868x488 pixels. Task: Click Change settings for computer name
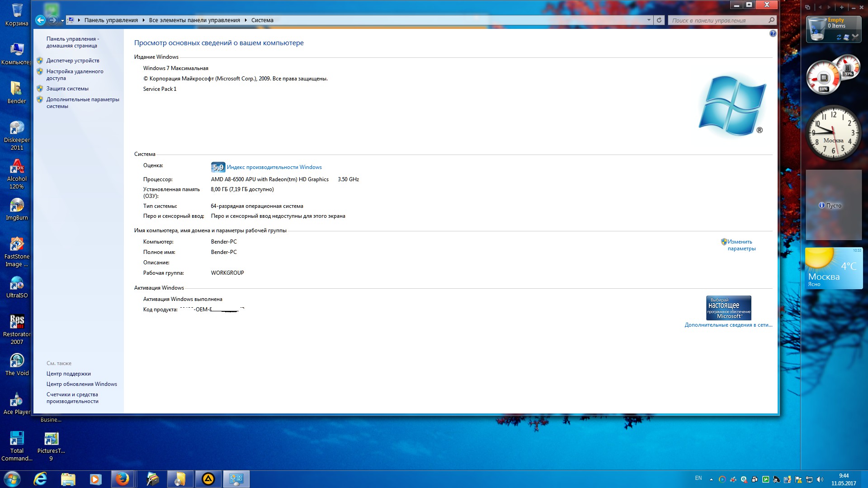[741, 245]
